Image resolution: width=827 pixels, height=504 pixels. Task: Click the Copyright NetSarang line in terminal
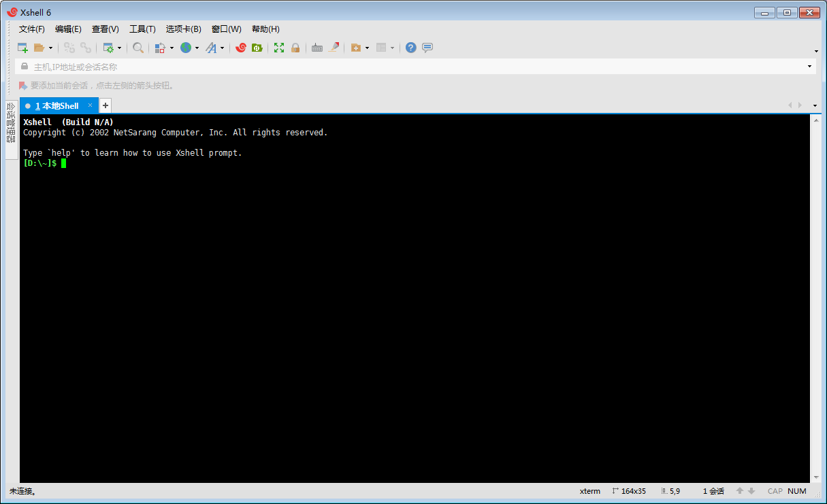(176, 133)
